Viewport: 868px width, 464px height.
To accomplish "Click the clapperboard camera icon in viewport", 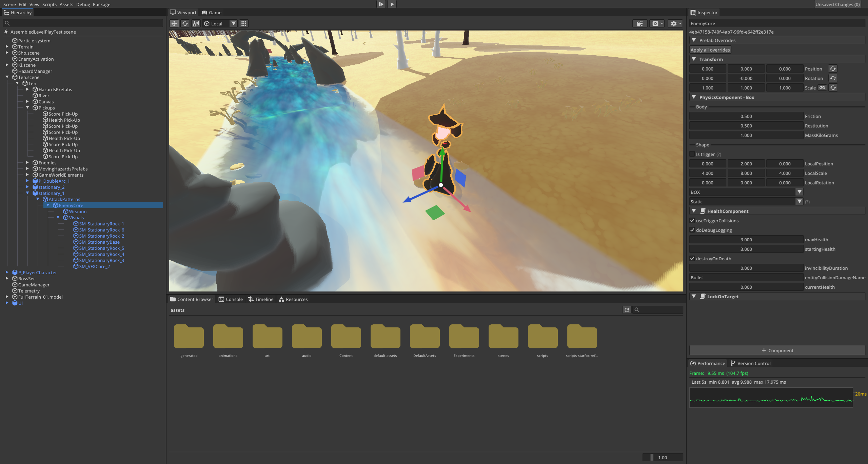I will 640,23.
